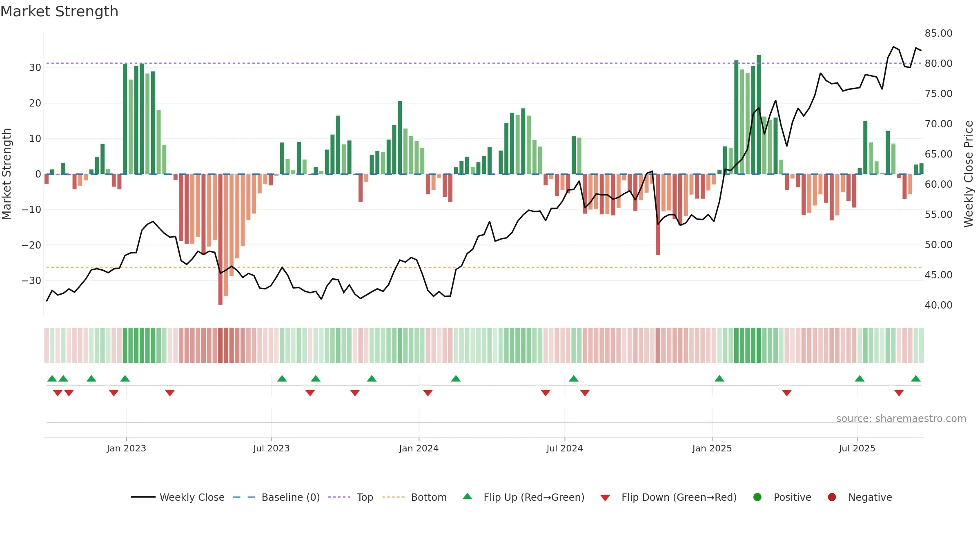Click the Flip Up marker just after Jul 2025

[x=860, y=378]
